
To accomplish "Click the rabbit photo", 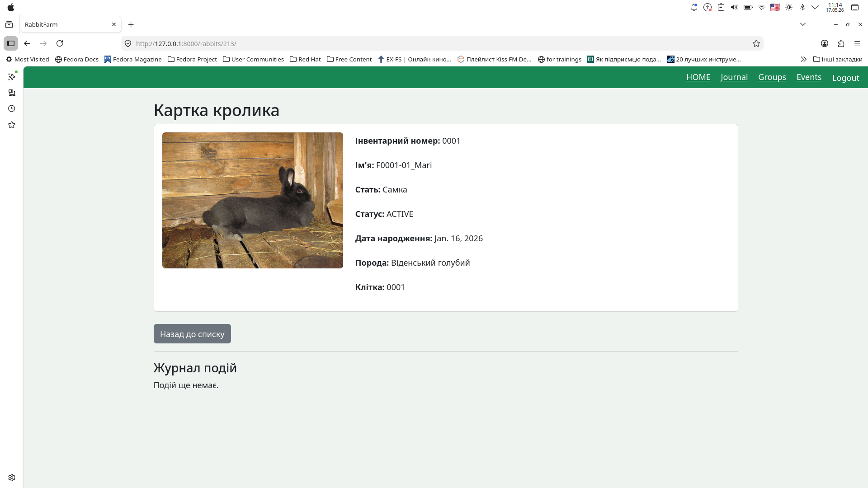I will [x=253, y=200].
